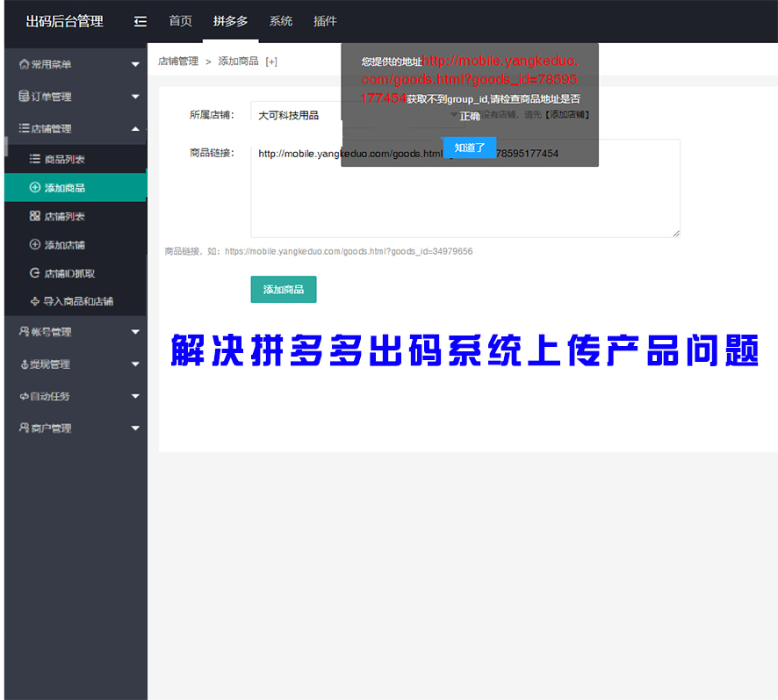Click the red URL in the alert
Image resolution: width=778 pixels, height=700 pixels.
pyautogui.click(x=470, y=79)
